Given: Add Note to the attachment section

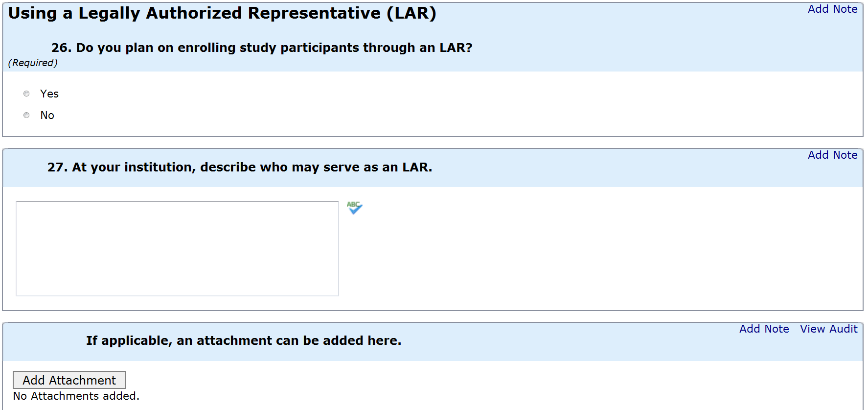Looking at the screenshot, I should coord(763,329).
